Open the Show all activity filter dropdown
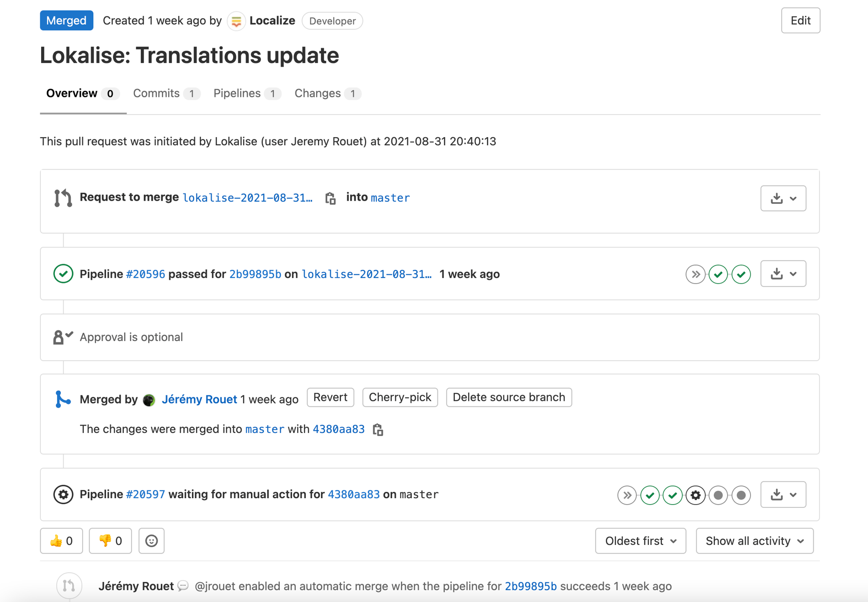The image size is (868, 602). pyautogui.click(x=754, y=541)
